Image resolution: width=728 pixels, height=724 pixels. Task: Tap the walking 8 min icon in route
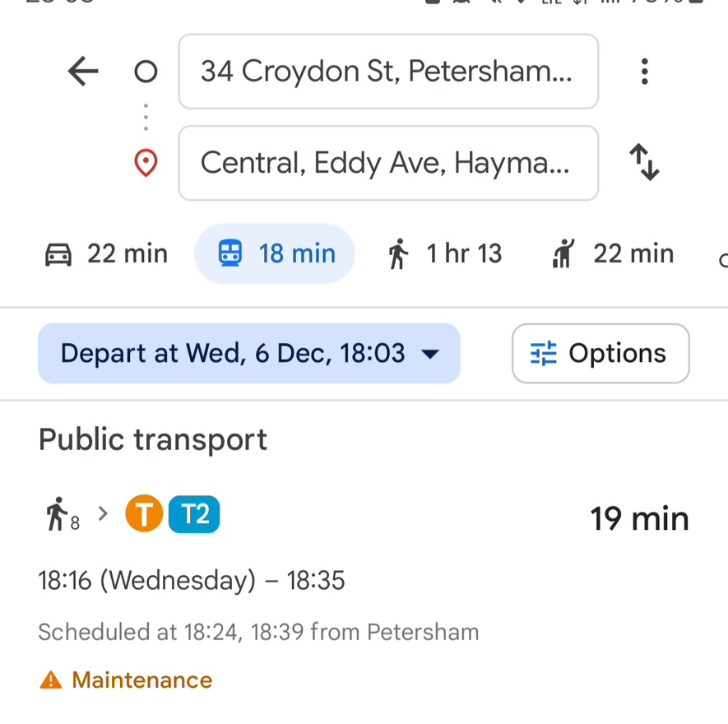[x=63, y=514]
